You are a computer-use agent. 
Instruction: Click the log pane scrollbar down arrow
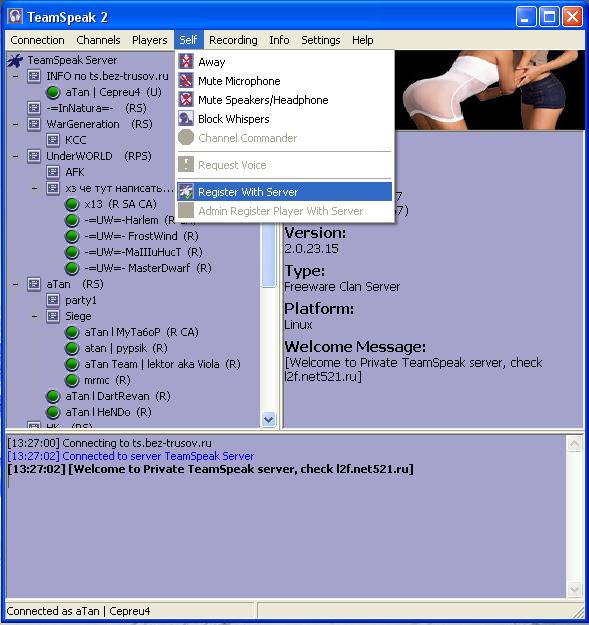574,589
